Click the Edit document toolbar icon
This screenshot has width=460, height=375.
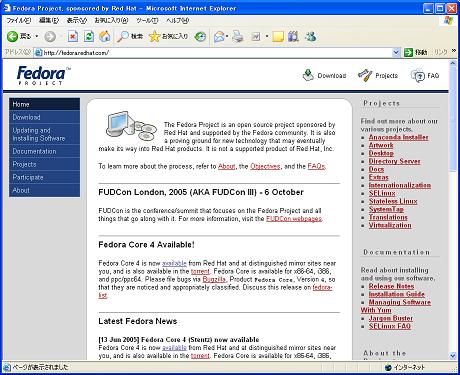pos(256,36)
